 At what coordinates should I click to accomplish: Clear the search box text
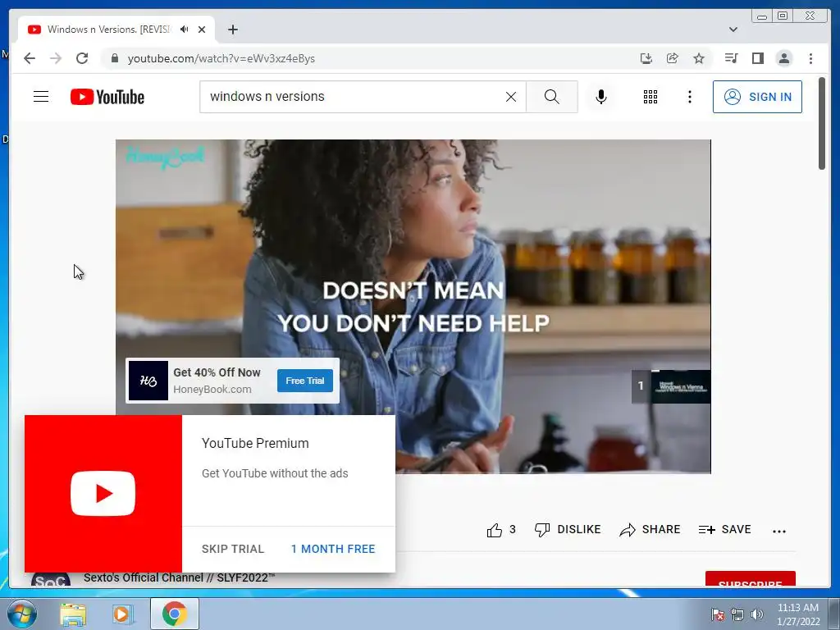(511, 97)
